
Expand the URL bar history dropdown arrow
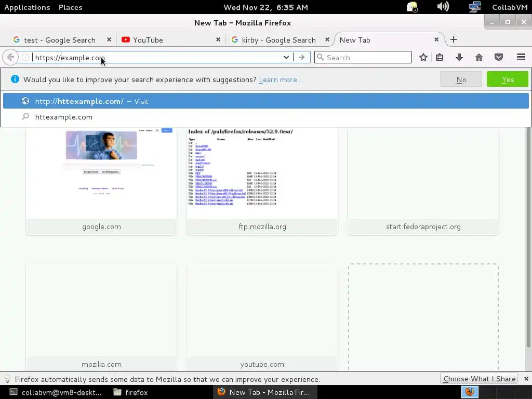[286, 57]
